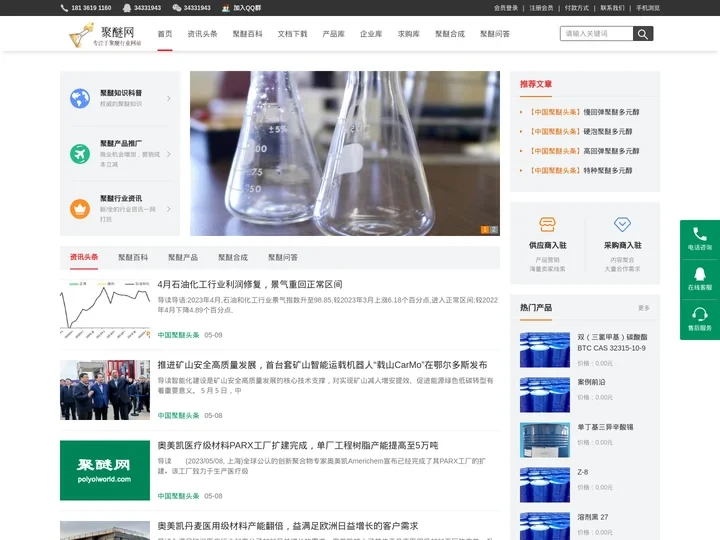Open article 4月石油化工行业利润修复
This screenshot has height=540, width=720.
coord(250,284)
